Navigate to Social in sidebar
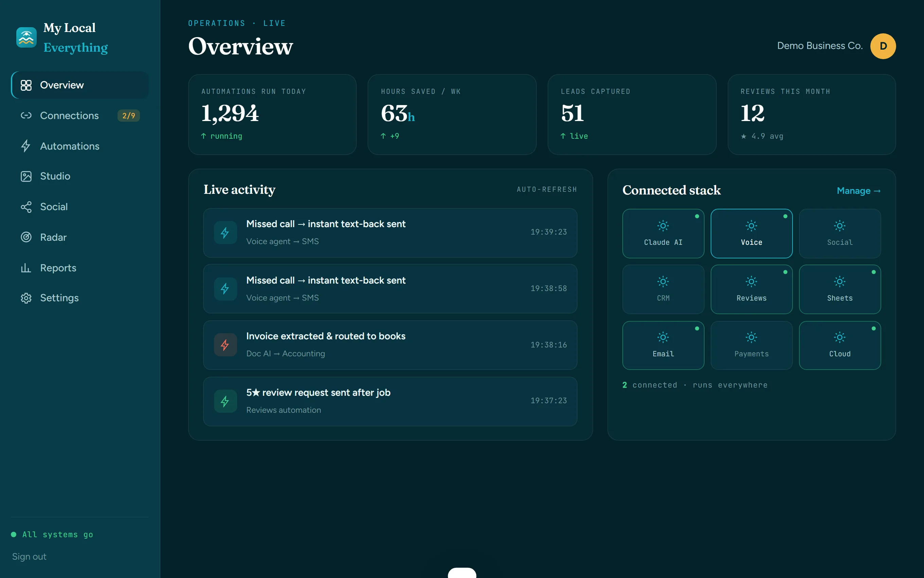This screenshot has width=924, height=578. 80,207
